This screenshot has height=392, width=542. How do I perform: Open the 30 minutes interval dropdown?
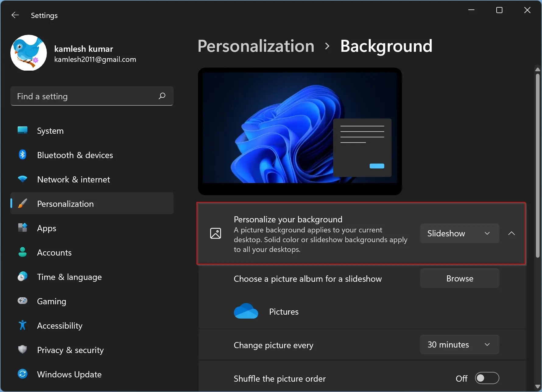point(459,344)
